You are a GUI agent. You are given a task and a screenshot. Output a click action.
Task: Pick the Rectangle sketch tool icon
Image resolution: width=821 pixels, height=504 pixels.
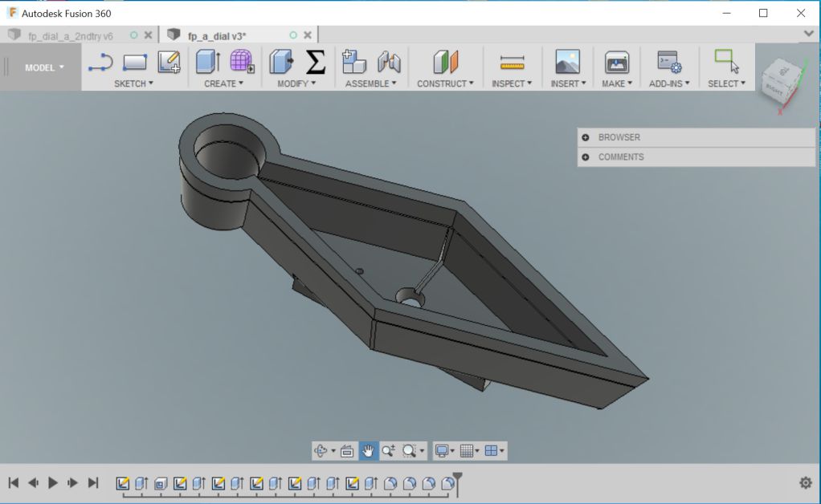pyautogui.click(x=135, y=63)
